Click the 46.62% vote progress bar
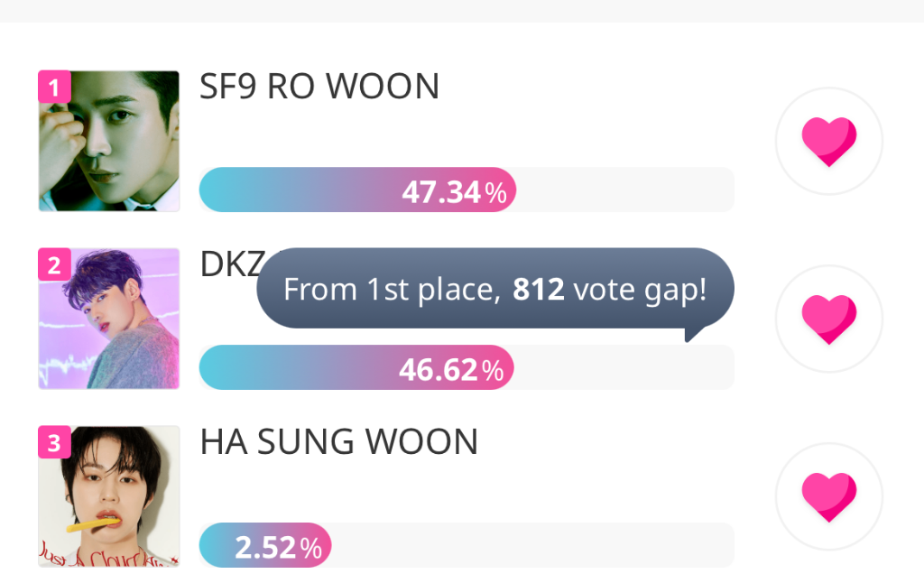 (467, 367)
